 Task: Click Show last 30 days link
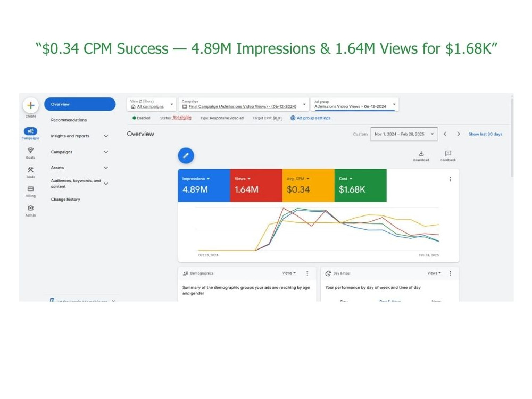[x=485, y=134]
